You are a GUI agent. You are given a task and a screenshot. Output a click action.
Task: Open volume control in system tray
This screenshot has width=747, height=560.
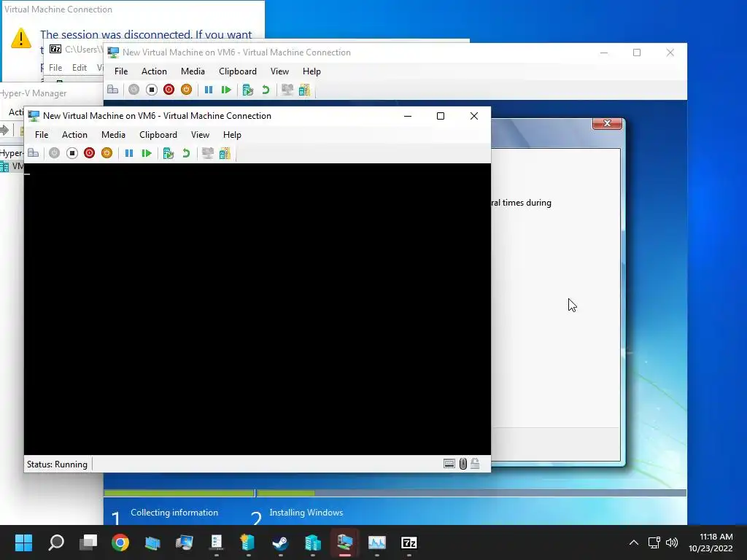[x=672, y=542]
